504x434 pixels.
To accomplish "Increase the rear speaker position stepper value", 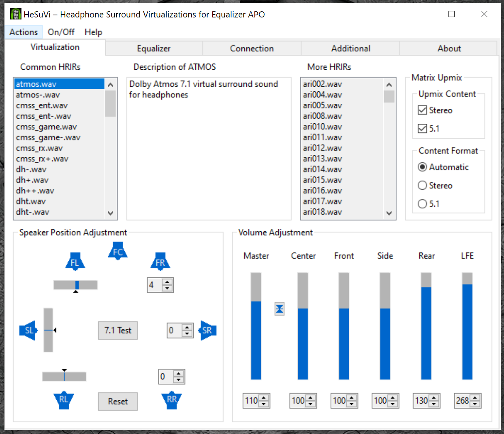I will [x=179, y=374].
